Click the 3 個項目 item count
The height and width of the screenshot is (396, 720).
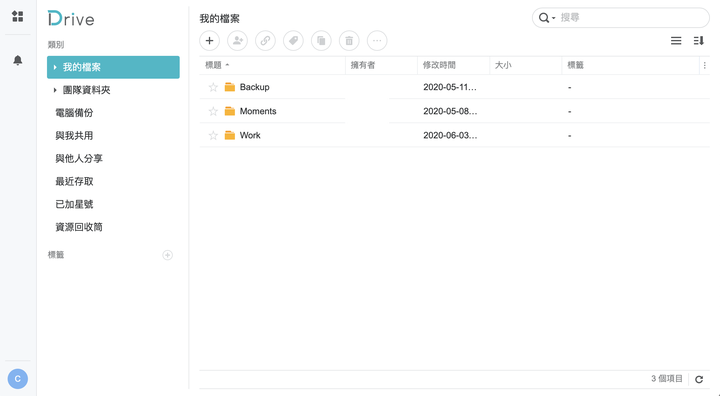click(x=667, y=379)
